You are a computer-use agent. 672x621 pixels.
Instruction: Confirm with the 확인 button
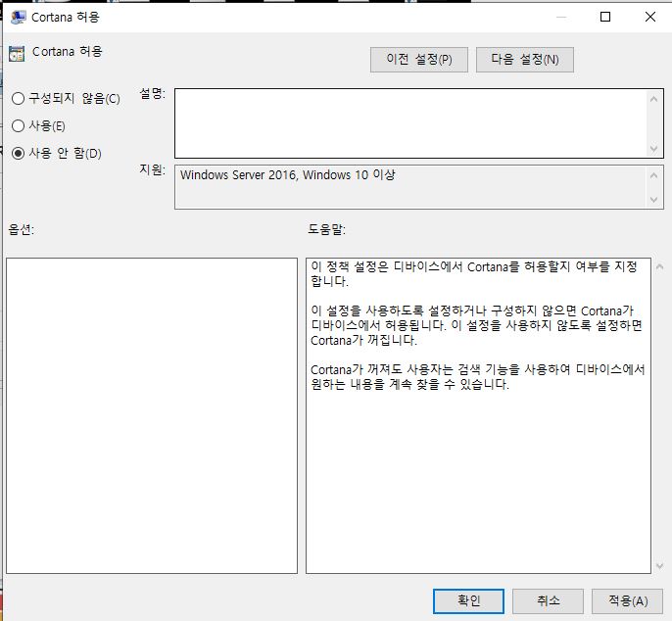(x=468, y=600)
